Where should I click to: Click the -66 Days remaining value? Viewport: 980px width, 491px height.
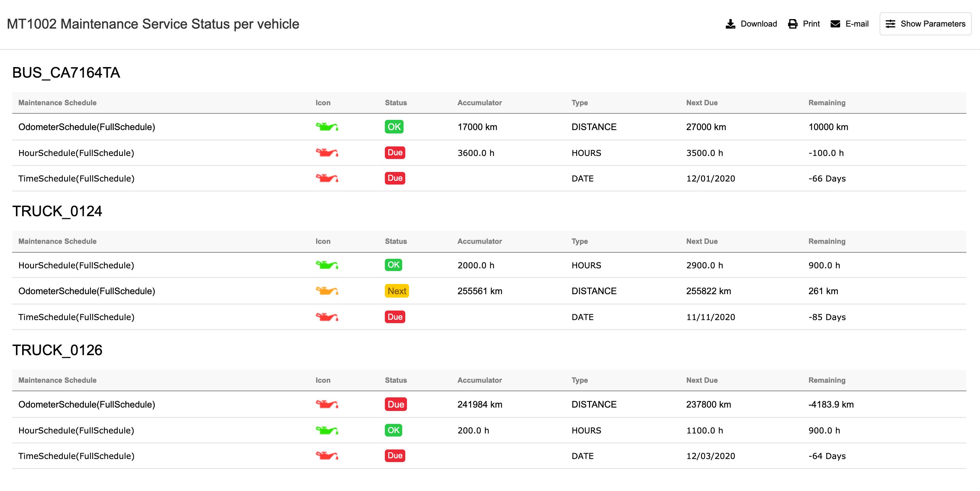[827, 178]
